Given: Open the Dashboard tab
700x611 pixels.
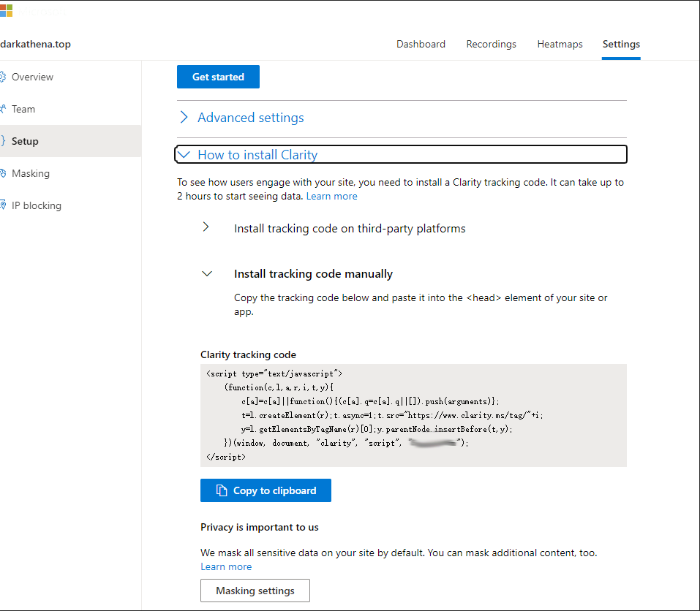Looking at the screenshot, I should pos(421,44).
